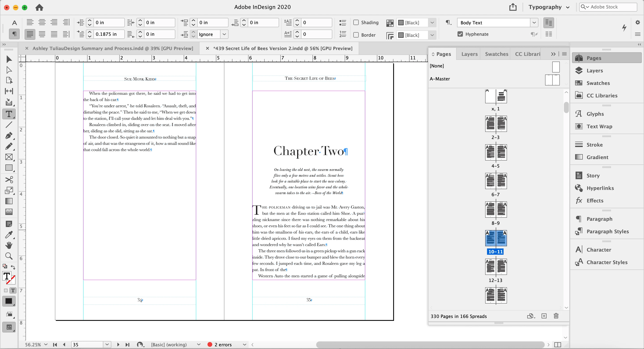Click the numbered list icon
Image resolution: width=644 pixels, height=349 pixels.
pyautogui.click(x=343, y=34)
